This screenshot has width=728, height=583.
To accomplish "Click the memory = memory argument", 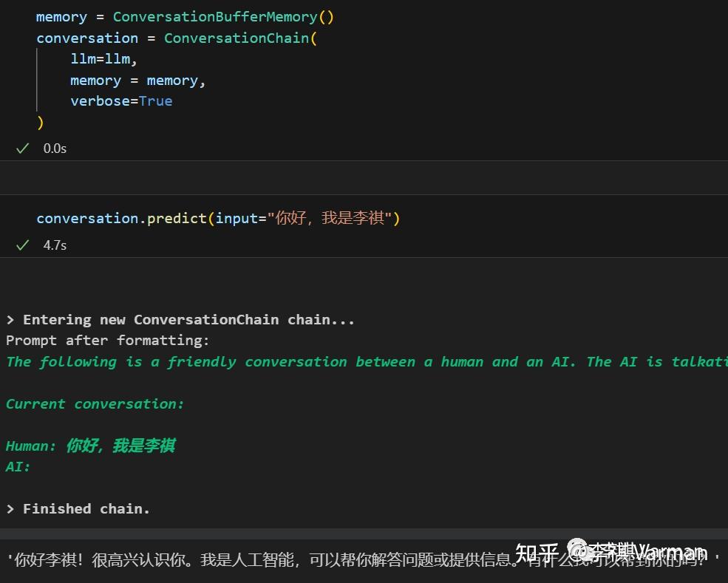I will click(x=137, y=80).
